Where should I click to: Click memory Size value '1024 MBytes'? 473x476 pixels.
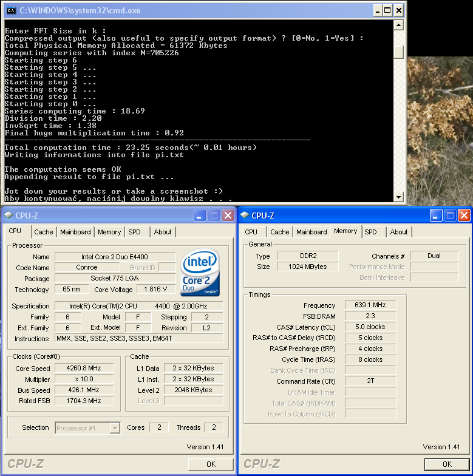[x=308, y=267]
